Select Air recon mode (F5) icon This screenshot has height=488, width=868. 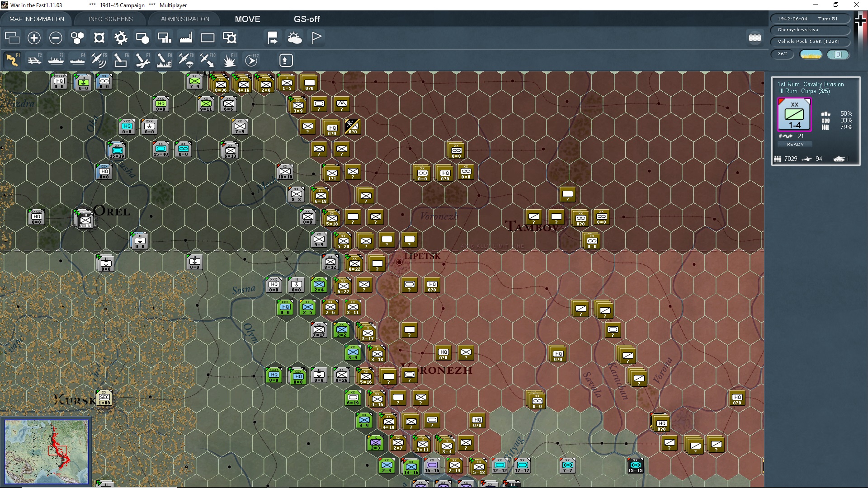click(x=99, y=60)
